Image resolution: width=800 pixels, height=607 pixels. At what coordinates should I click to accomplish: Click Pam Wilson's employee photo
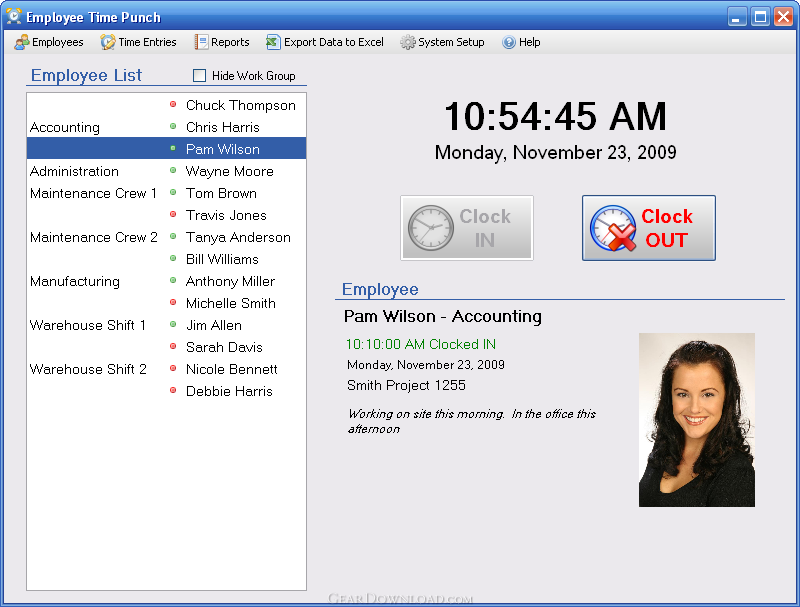pyautogui.click(x=696, y=420)
